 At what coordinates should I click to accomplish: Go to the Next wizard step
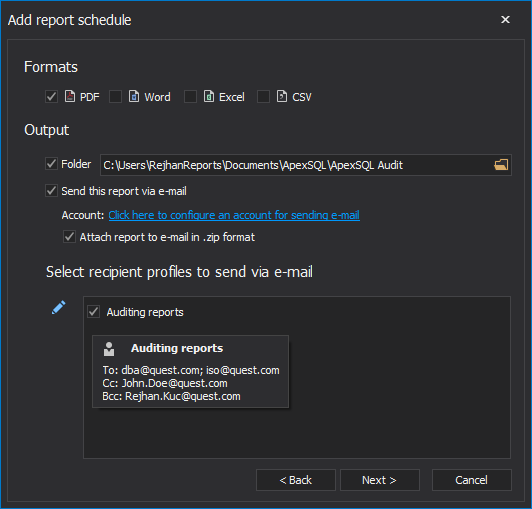click(x=380, y=480)
